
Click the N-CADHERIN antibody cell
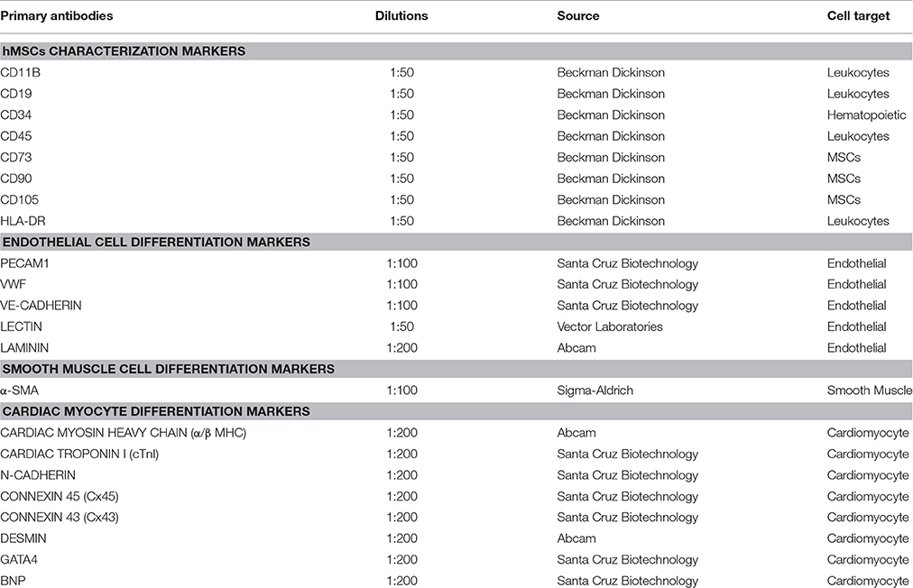pyautogui.click(x=38, y=475)
